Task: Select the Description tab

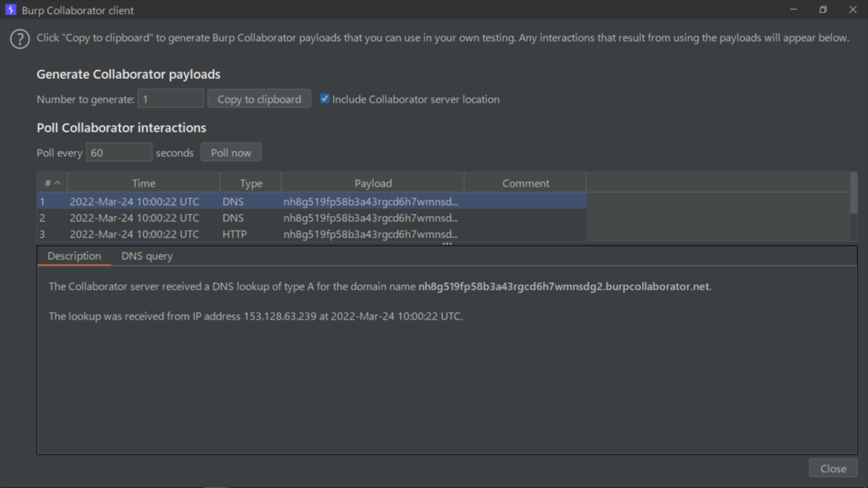Action: [74, 256]
